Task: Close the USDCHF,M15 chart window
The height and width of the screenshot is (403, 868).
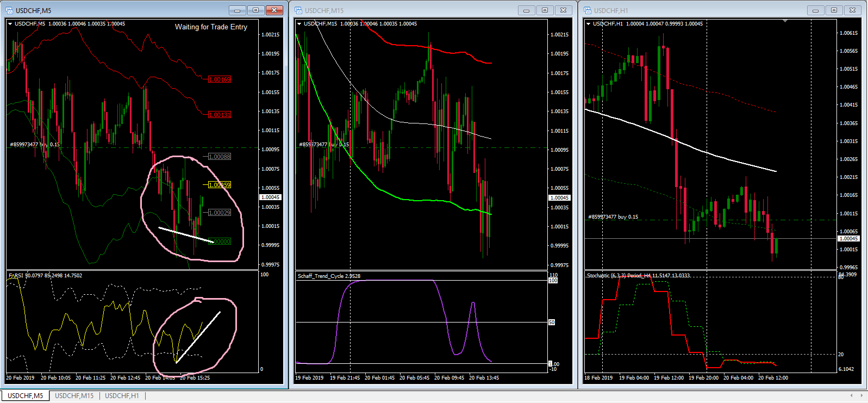Action: (564, 10)
